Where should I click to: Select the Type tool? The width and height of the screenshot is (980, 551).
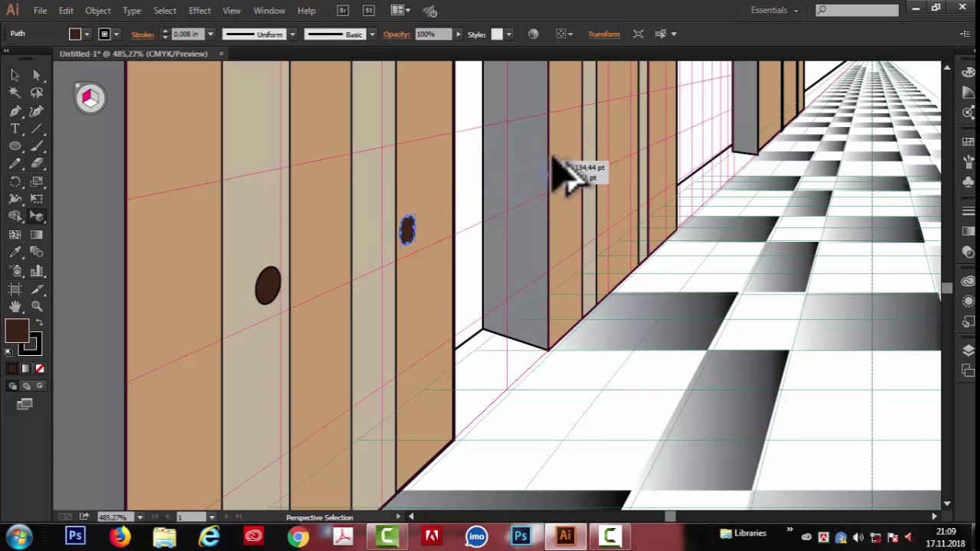15,129
